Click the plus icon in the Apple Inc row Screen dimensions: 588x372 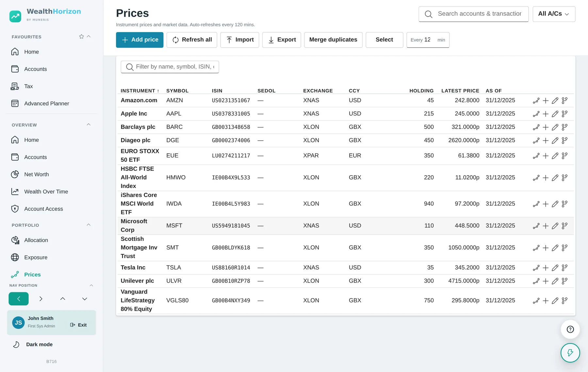[546, 114]
